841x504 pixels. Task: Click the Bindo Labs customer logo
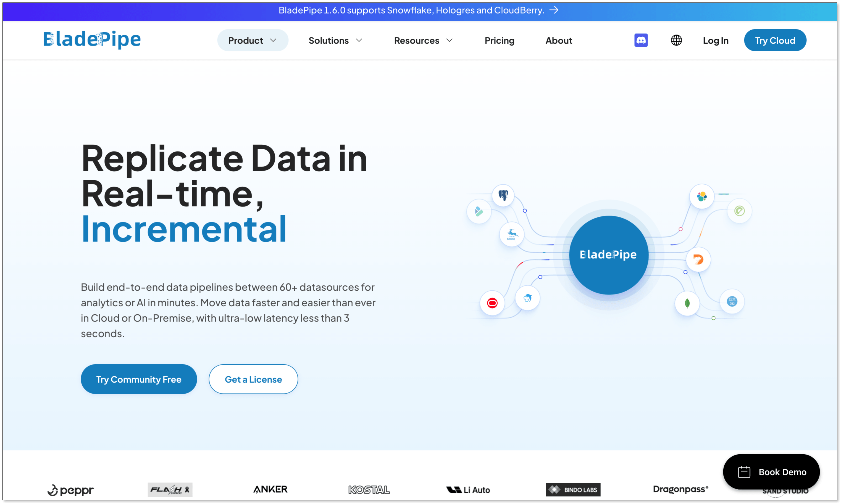coord(573,489)
